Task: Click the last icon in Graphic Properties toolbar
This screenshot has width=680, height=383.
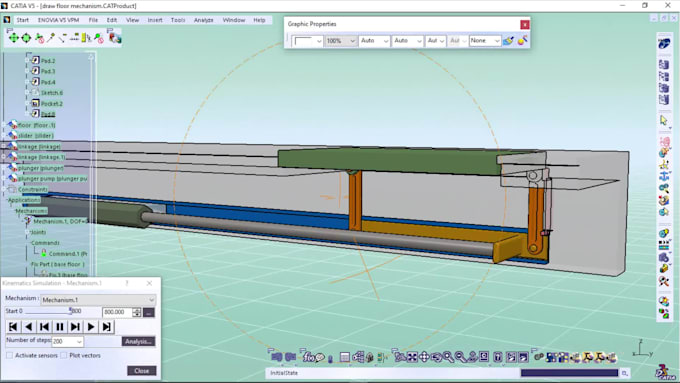Action: (x=522, y=41)
